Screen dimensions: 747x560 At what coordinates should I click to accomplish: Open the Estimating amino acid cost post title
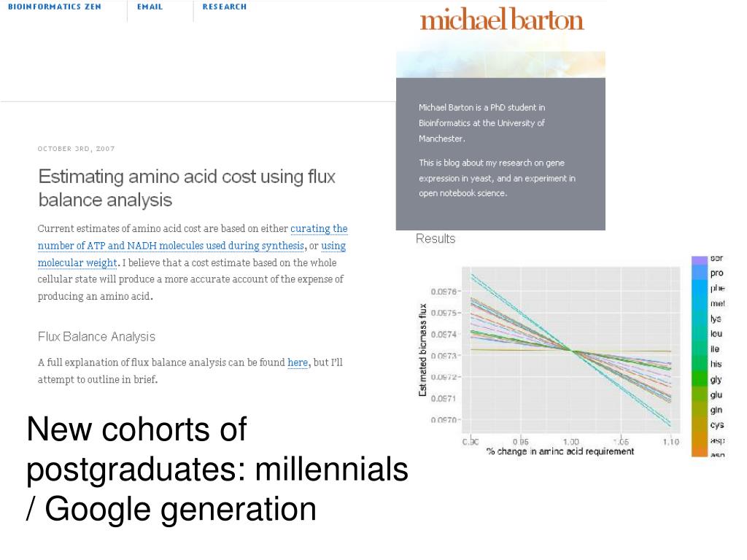point(187,188)
